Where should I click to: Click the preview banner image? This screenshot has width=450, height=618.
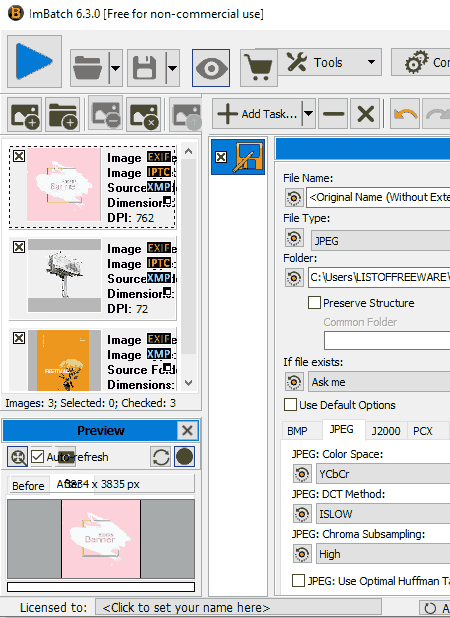pyautogui.click(x=101, y=539)
